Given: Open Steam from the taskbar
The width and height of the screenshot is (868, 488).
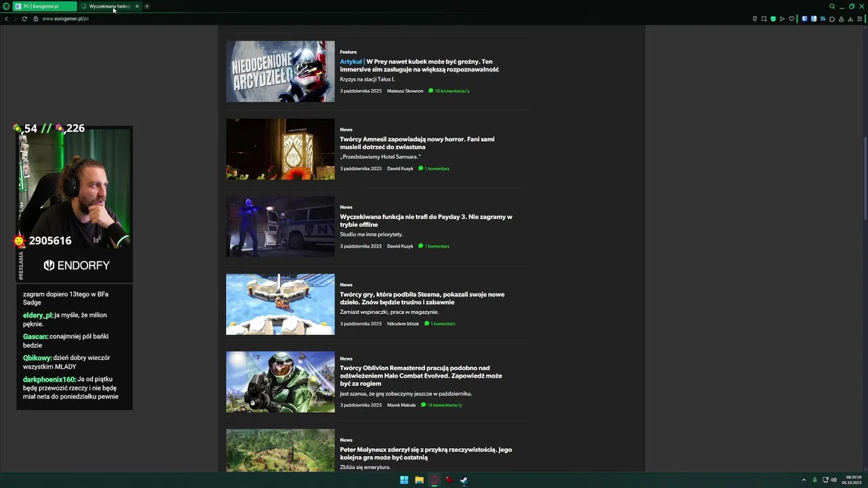Looking at the screenshot, I should coord(464,480).
